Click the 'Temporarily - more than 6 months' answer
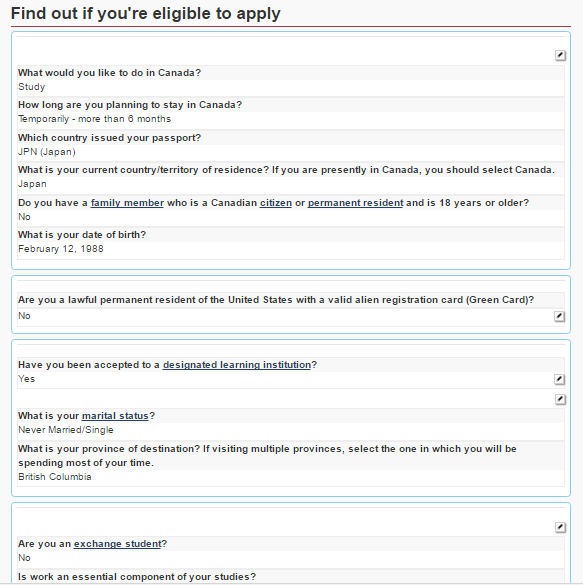Viewport: 583px width, 585px height. 94,119
